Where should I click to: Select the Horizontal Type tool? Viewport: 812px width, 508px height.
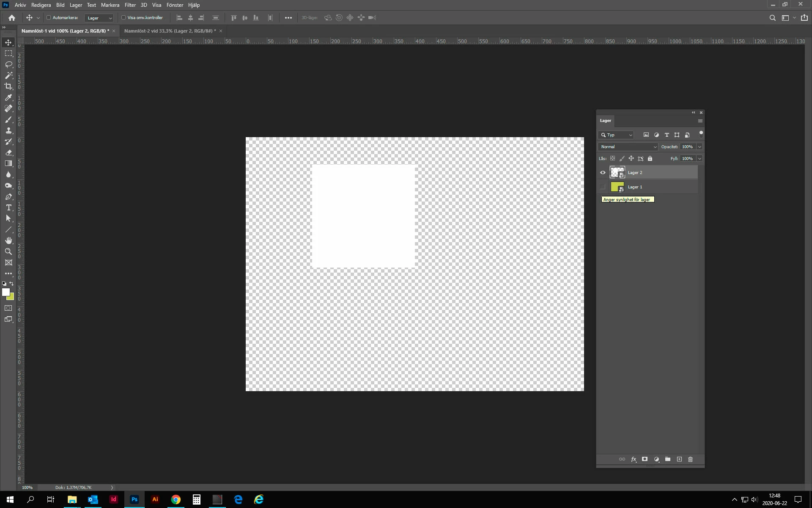click(x=8, y=207)
